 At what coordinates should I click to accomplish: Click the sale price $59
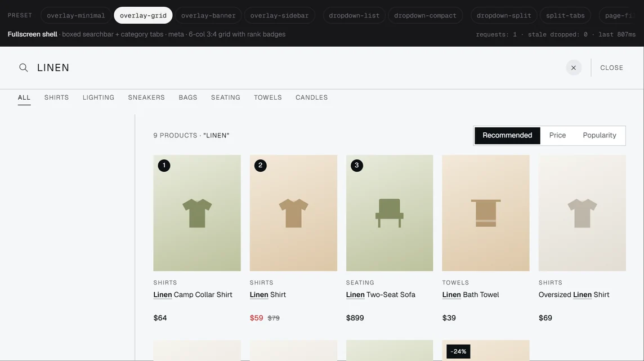click(x=256, y=318)
